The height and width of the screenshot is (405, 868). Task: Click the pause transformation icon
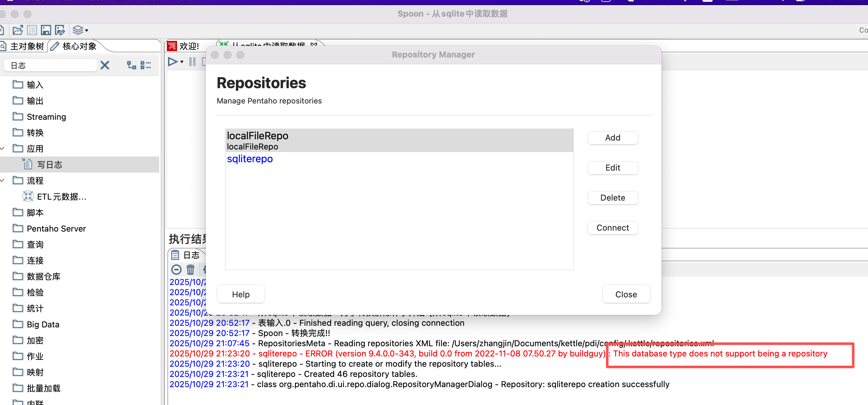coord(192,62)
